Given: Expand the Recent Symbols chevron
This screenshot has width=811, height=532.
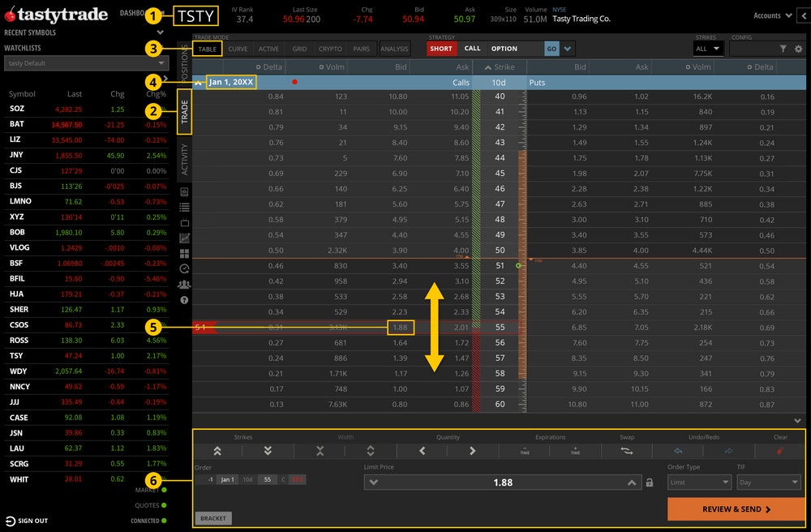Looking at the screenshot, I should pyautogui.click(x=160, y=32).
